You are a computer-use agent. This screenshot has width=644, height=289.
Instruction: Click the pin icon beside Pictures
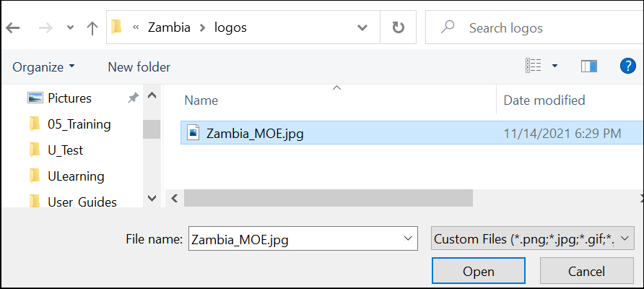[133, 98]
